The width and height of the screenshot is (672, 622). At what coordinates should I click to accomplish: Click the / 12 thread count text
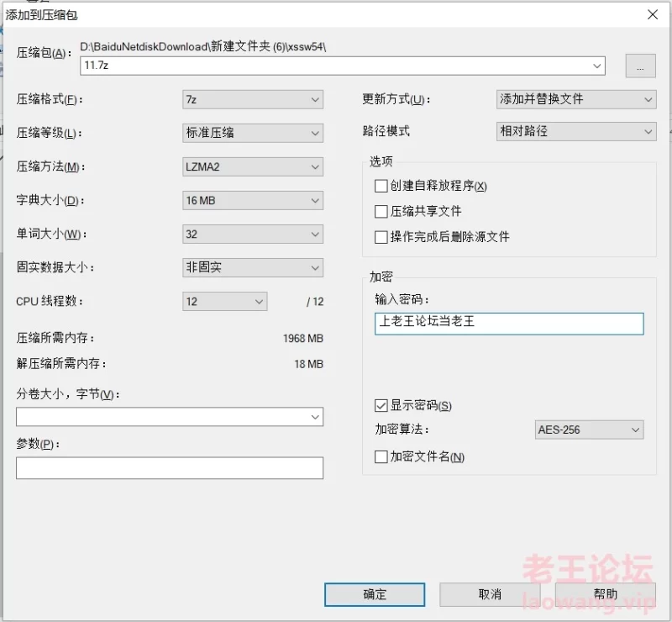[315, 302]
